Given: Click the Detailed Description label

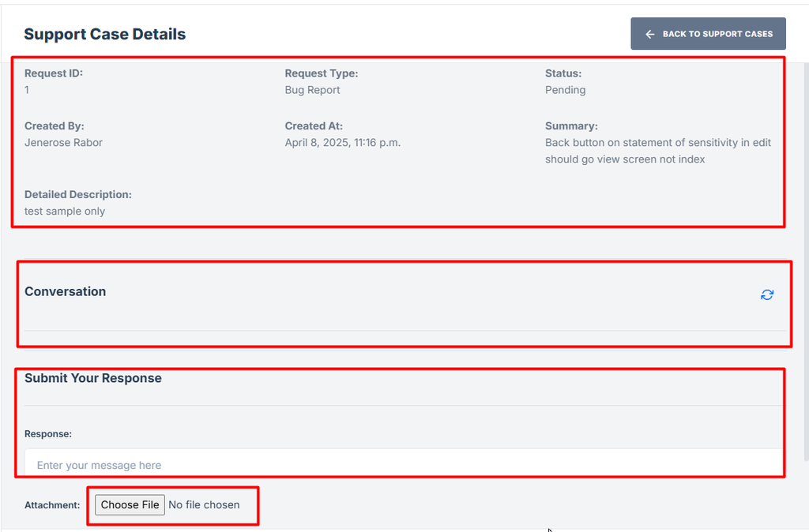Looking at the screenshot, I should [x=77, y=194].
